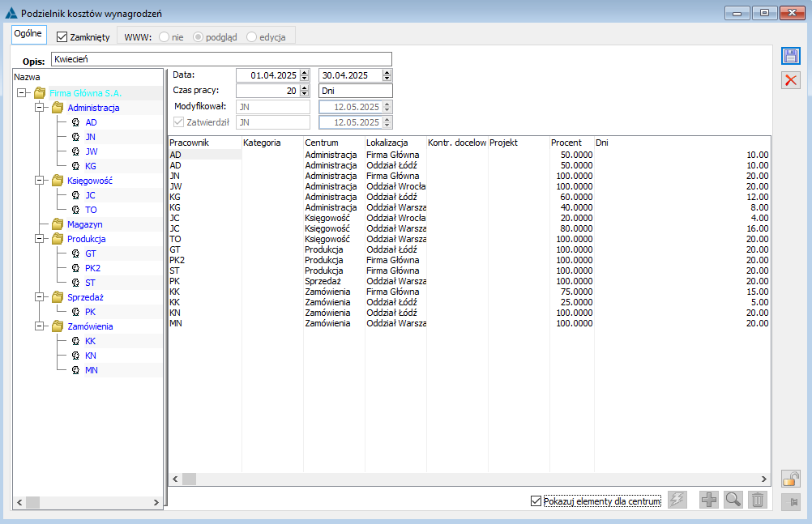This screenshot has width=812, height=524.
Task: Collapse the Administracja tree node
Action: [x=40, y=108]
